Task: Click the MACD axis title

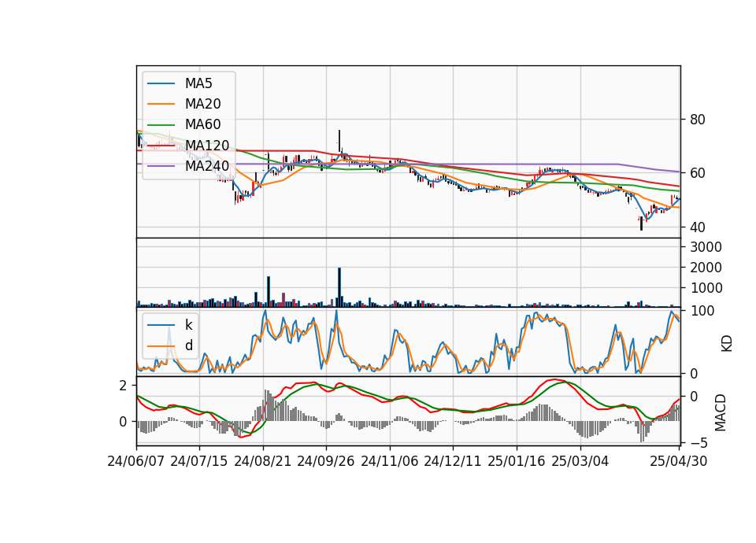Action: tap(721, 412)
